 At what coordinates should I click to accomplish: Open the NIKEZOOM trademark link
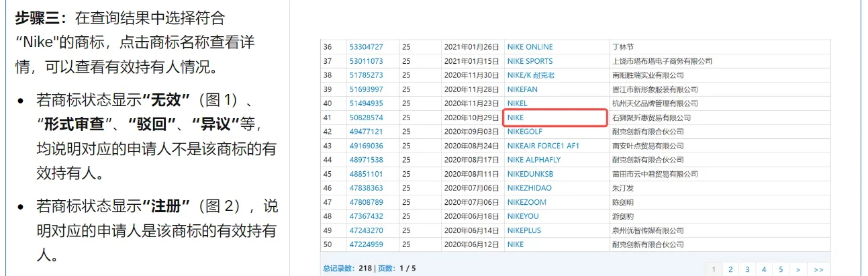(526, 202)
